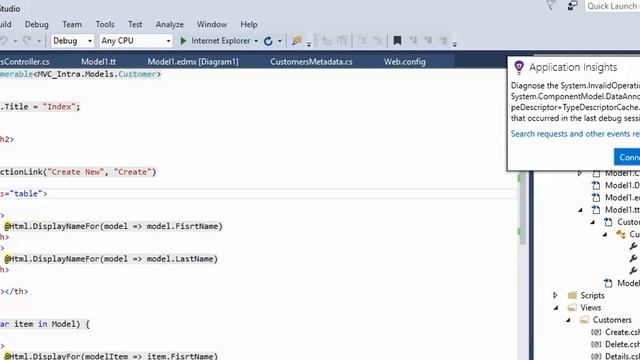The width and height of the screenshot is (640, 360).
Task: Click the Undo arrow in the toolbar
Action: coord(4,41)
